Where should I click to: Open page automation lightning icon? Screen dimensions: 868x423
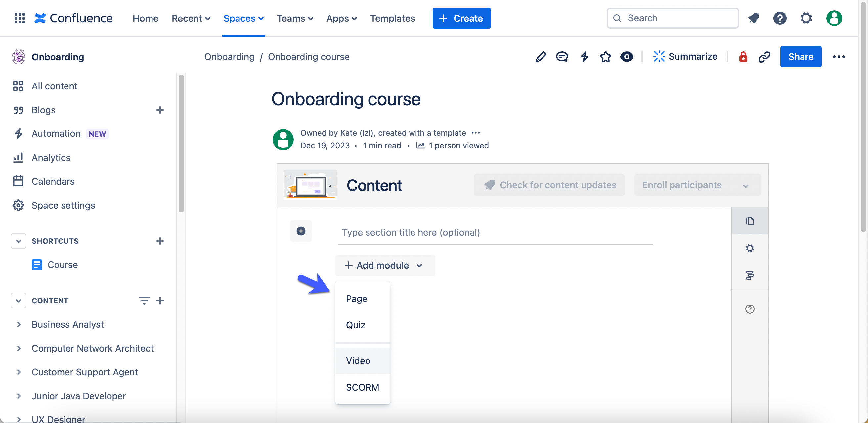coord(584,57)
